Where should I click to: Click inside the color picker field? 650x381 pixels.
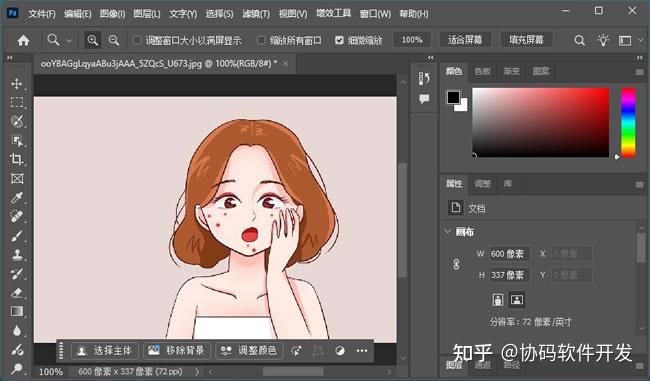pos(541,122)
